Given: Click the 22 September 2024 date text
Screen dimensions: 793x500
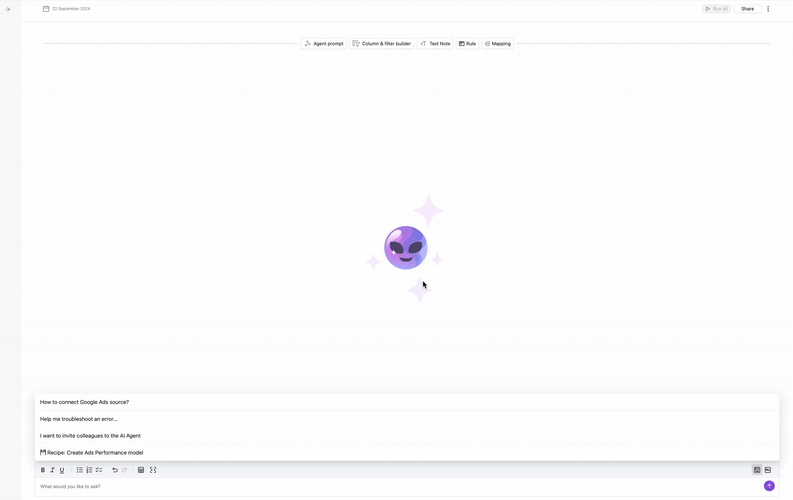Looking at the screenshot, I should (71, 9).
